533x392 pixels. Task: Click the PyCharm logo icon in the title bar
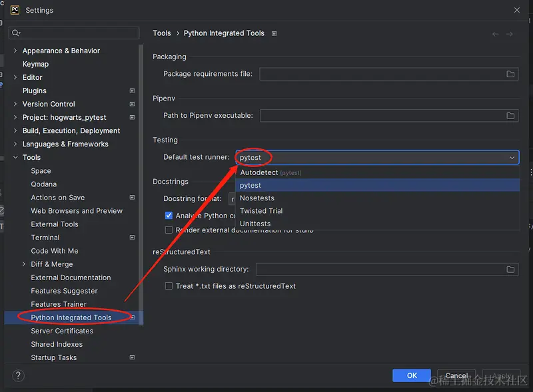[x=15, y=10]
